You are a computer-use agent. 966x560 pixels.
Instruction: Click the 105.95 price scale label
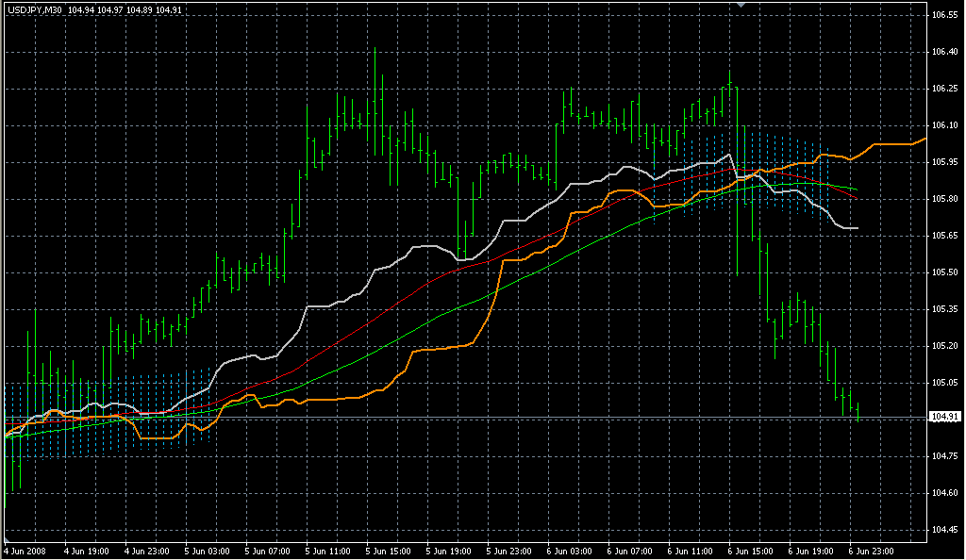coord(944,162)
